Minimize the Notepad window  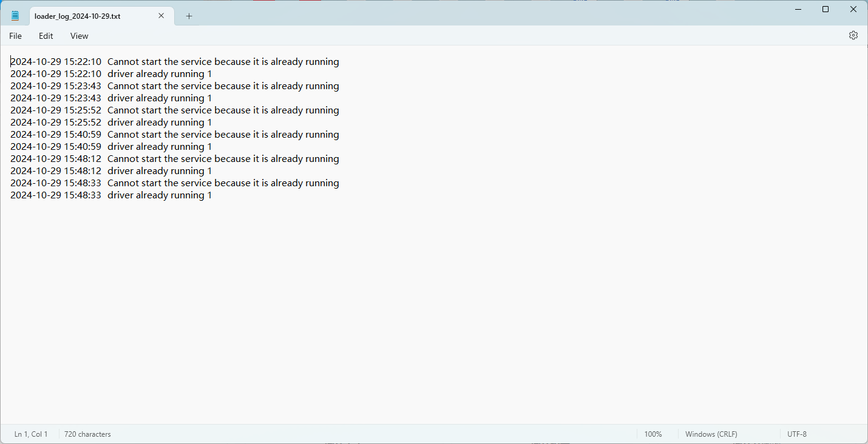pyautogui.click(x=798, y=9)
